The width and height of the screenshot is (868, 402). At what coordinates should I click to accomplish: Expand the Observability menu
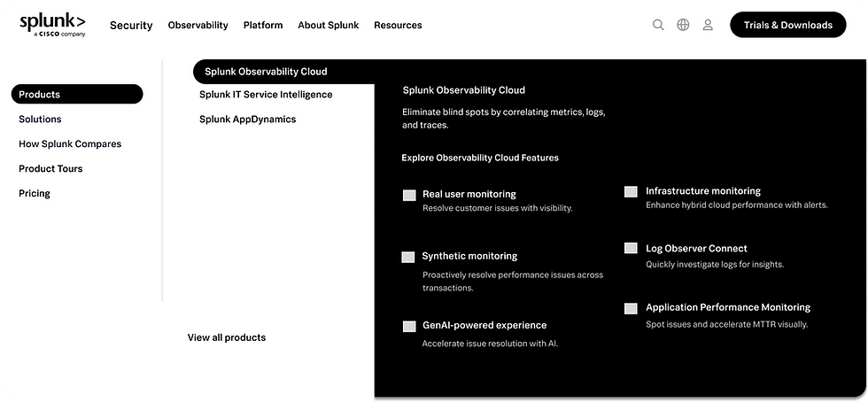[198, 26]
